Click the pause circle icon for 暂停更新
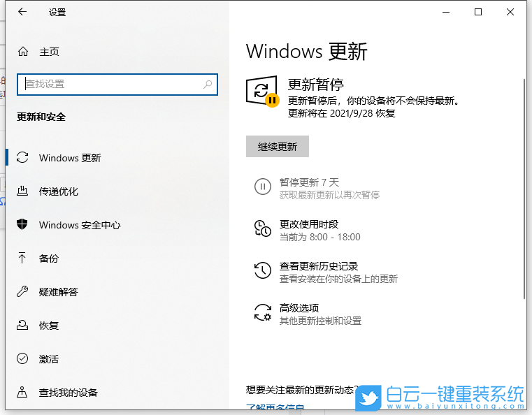The width and height of the screenshot is (532, 415). (x=263, y=187)
